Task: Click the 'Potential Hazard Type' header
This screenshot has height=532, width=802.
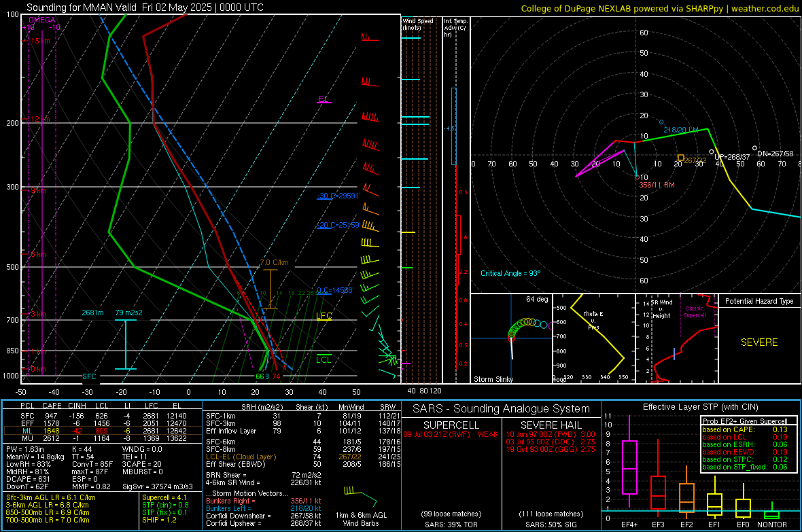Action: point(759,301)
